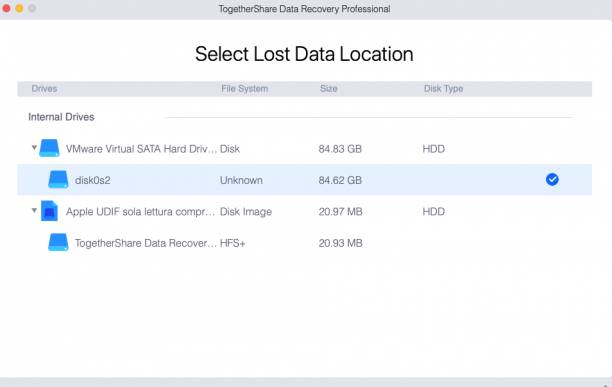Click the Apple UDIF disk image icon
This screenshot has width=612, height=387.
pos(50,211)
